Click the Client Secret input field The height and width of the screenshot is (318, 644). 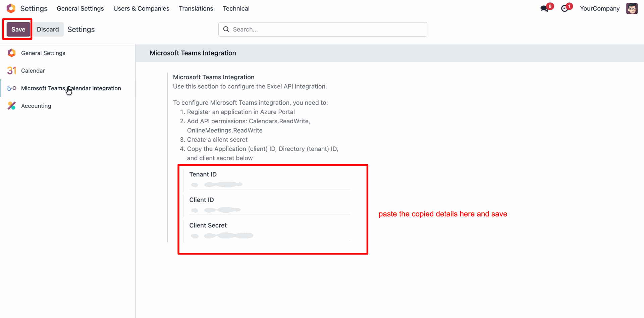(x=270, y=235)
